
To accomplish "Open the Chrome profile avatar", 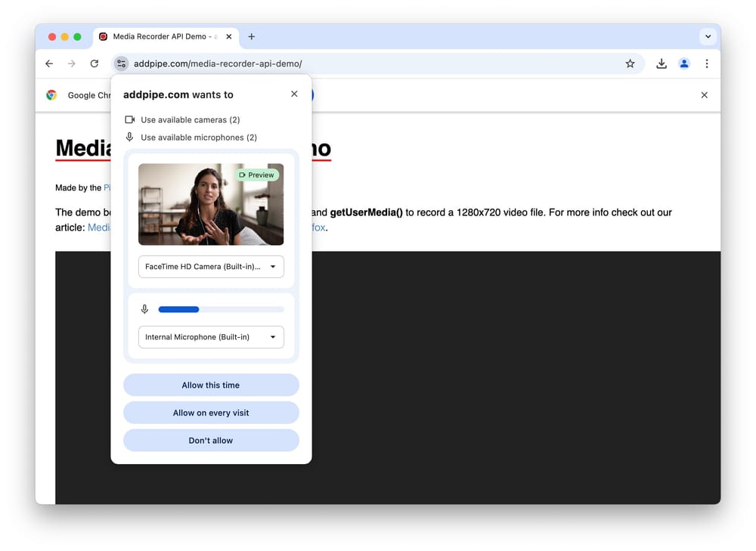I will 683,63.
